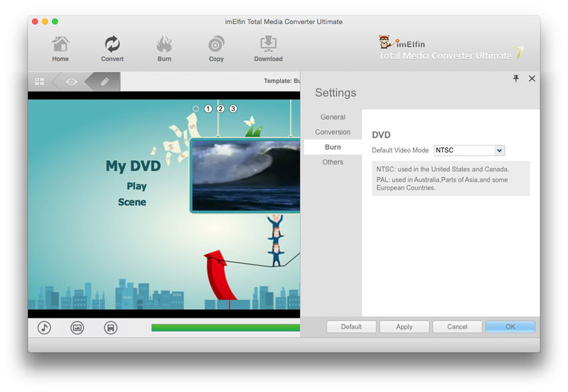This screenshot has width=568, height=392.
Task: Click the Settings panel title
Action: (x=335, y=93)
